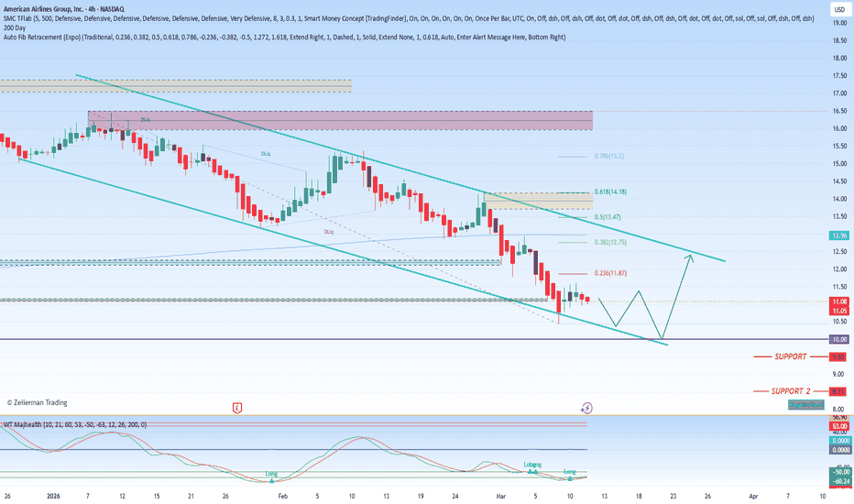This screenshot has height=504, width=854.
Task: Select the SUPPORT 2 text label
Action: [x=789, y=391]
